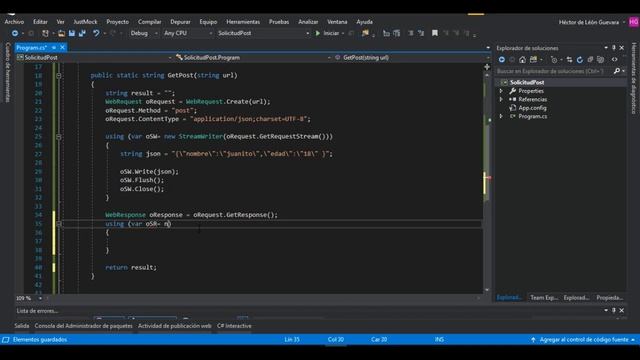Open the C# Interactive tab
This screenshot has height=360, width=640.
(234, 326)
